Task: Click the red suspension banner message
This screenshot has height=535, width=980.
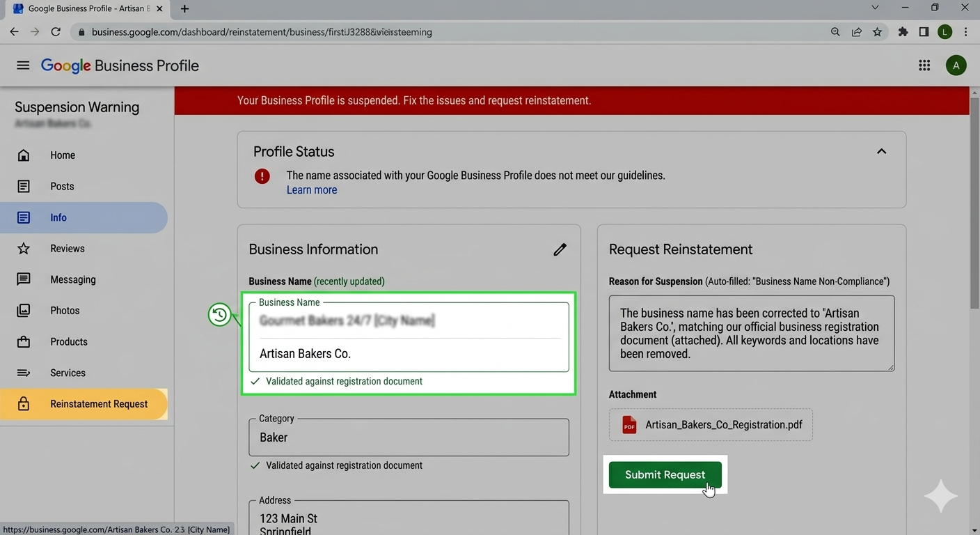Action: point(414,101)
